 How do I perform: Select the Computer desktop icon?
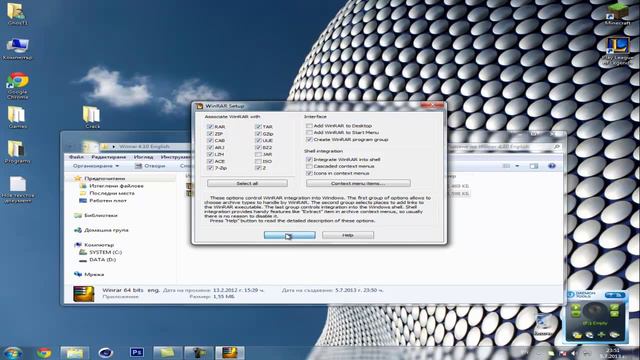tap(17, 49)
